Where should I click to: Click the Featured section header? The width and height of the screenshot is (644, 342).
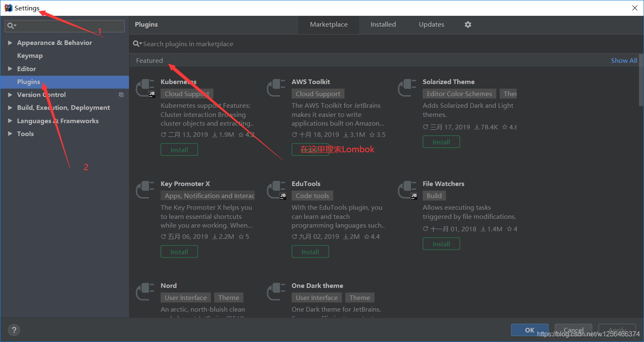(149, 60)
